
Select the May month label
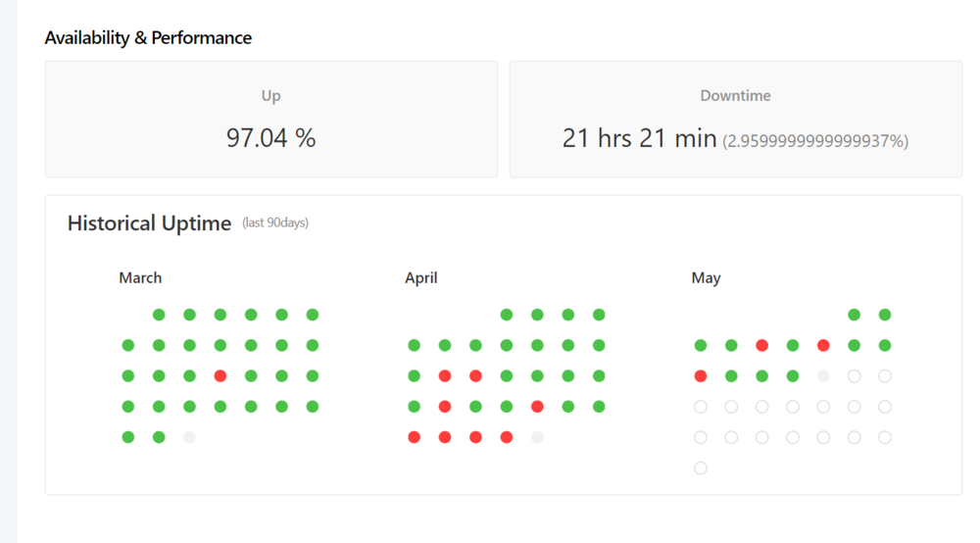[x=706, y=278]
